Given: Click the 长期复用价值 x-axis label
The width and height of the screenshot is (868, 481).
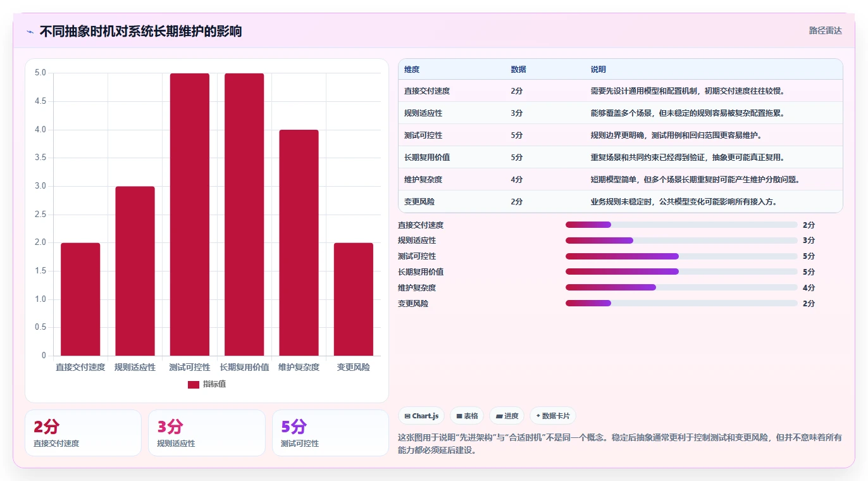Looking at the screenshot, I should click(244, 367).
